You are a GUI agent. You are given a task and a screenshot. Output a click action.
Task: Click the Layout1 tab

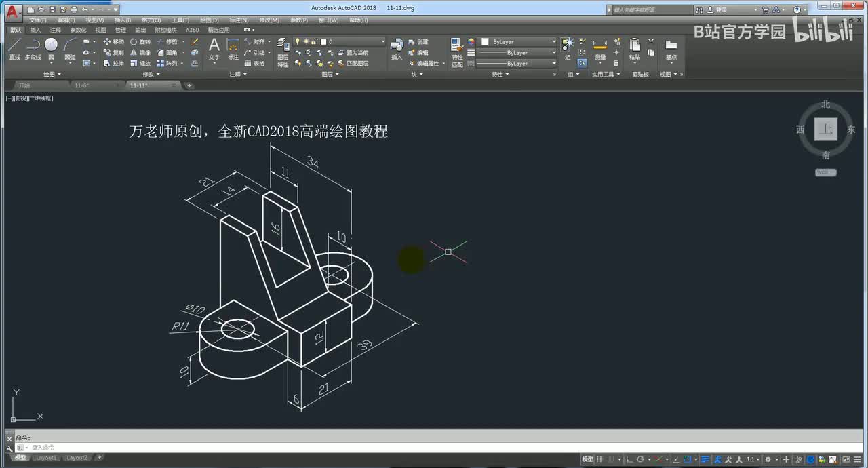[46, 458]
